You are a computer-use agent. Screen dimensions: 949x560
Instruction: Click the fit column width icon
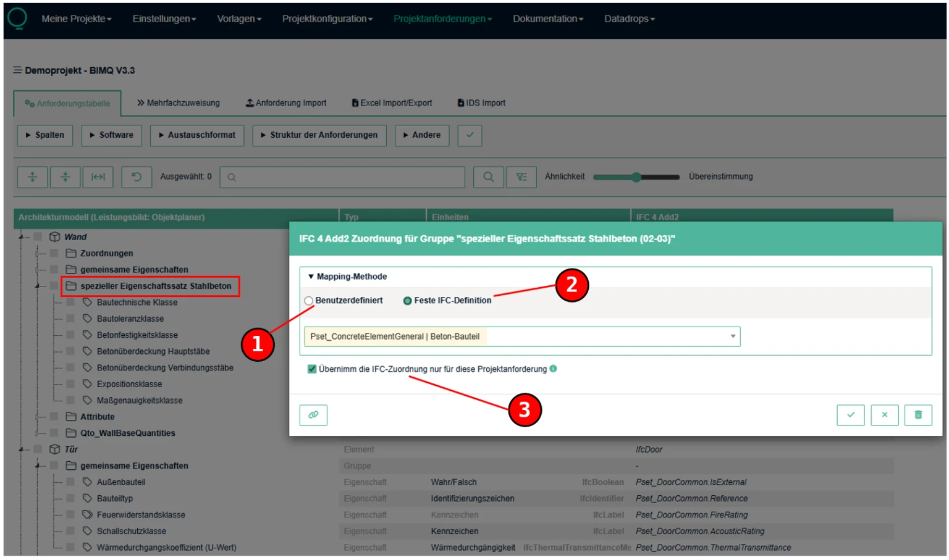point(98,177)
